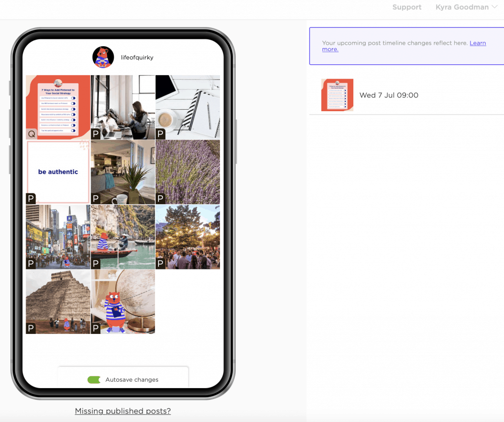Click the P badge on the river boat photo
504x422 pixels.
(95, 264)
